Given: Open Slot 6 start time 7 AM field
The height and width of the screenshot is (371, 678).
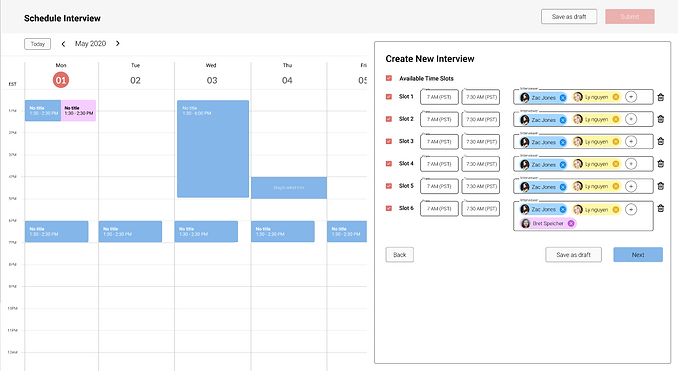Looking at the screenshot, I should coord(439,209).
